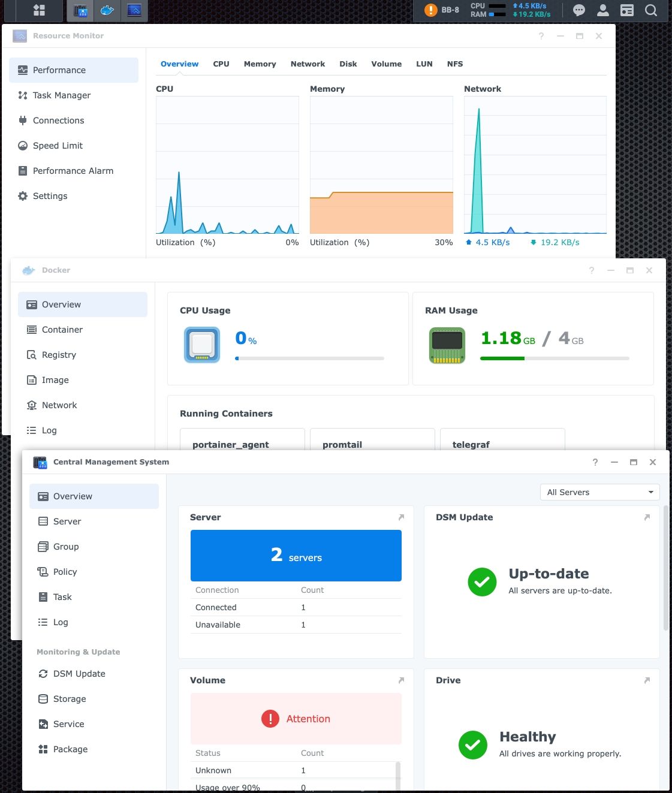Select the Network tab in Resource Monitor
672x793 pixels.
pos(308,64)
